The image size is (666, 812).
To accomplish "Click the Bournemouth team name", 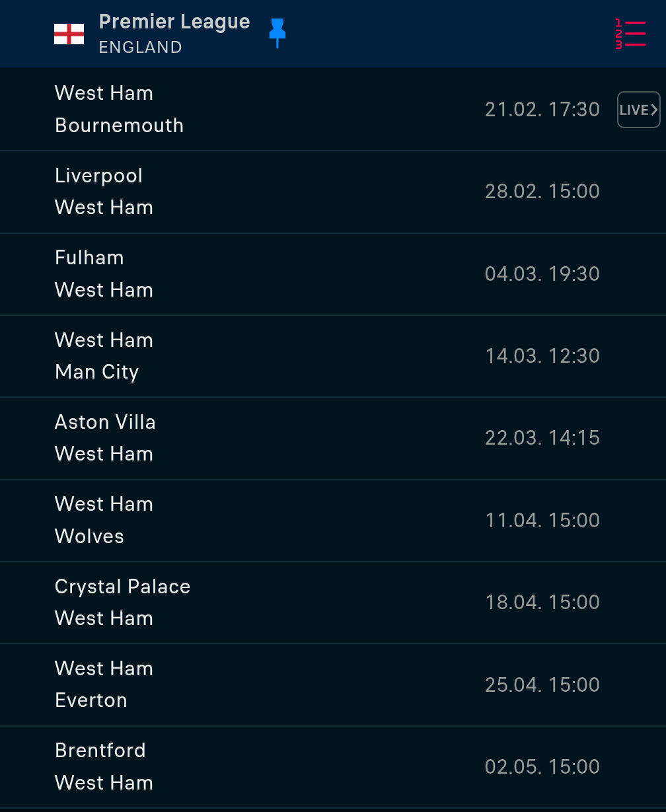I will pos(120,126).
